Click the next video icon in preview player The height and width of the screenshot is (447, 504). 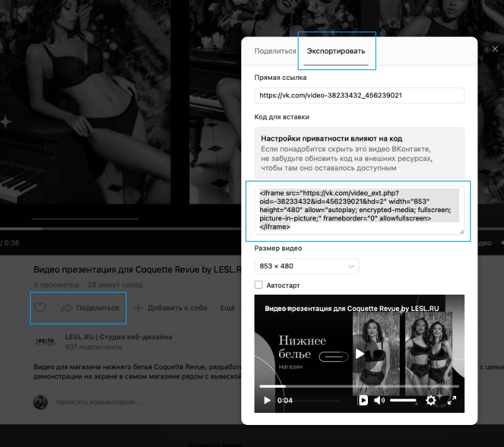(363, 400)
